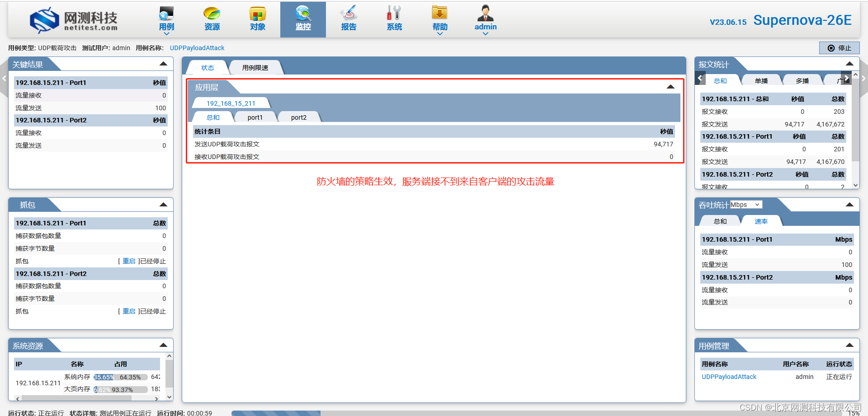Open the 资源 (resources) icon

point(212,14)
